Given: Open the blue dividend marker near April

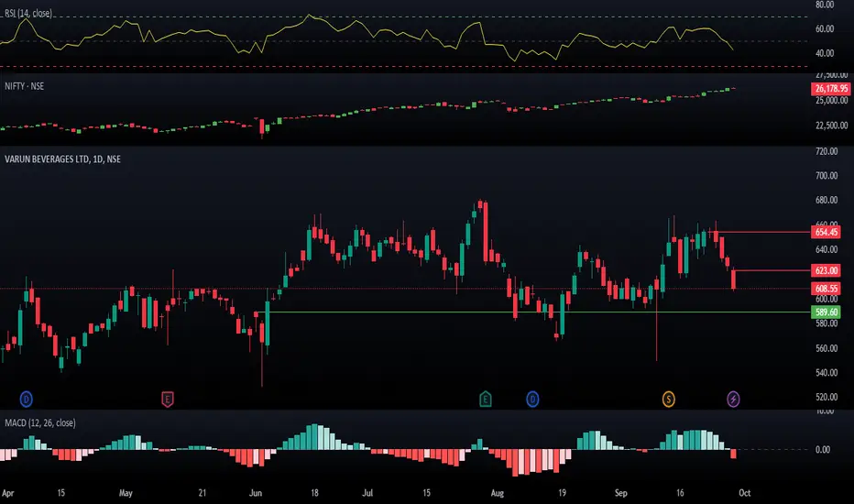Looking at the screenshot, I should pyautogui.click(x=27, y=400).
